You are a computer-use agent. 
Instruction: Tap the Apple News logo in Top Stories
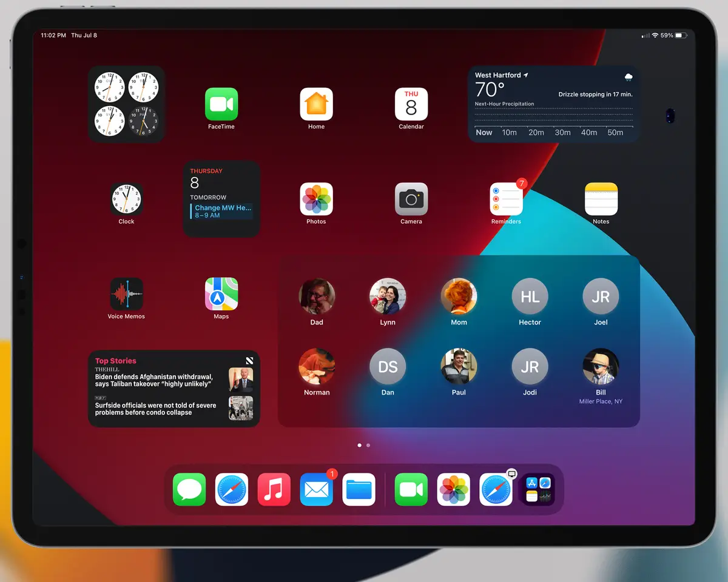(x=249, y=361)
